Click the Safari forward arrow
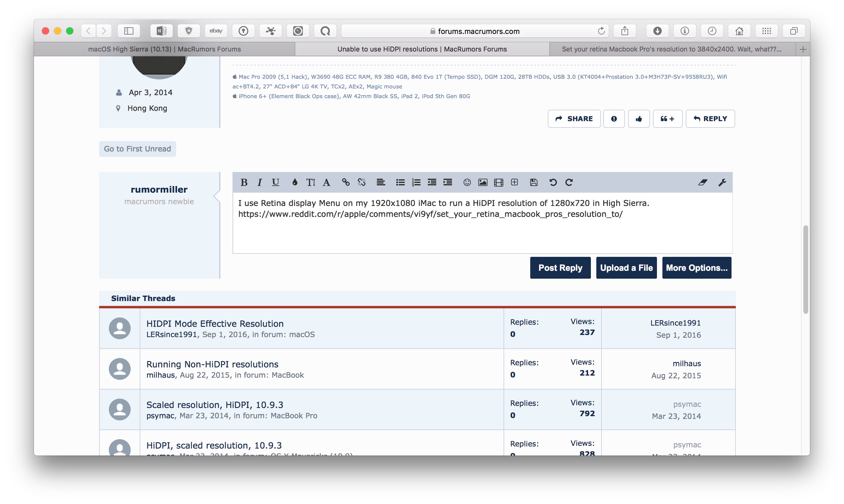Viewport: 844px width, 504px height. click(104, 31)
